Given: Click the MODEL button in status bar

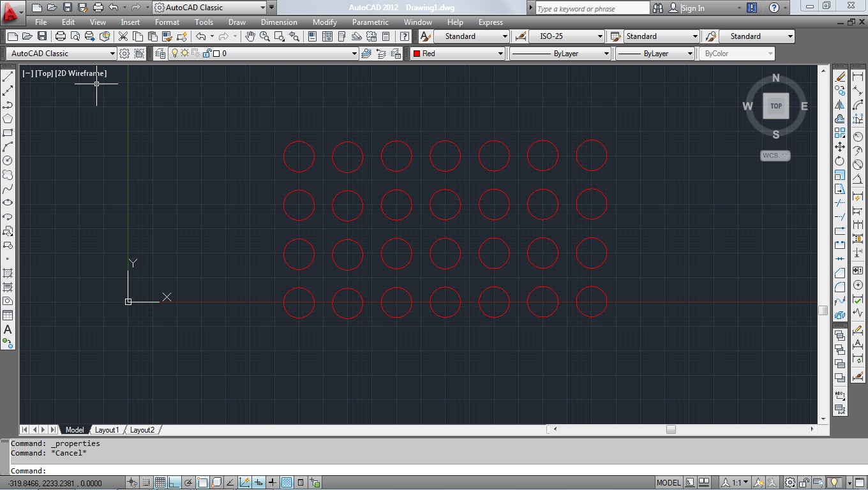Looking at the screenshot, I should point(668,482).
